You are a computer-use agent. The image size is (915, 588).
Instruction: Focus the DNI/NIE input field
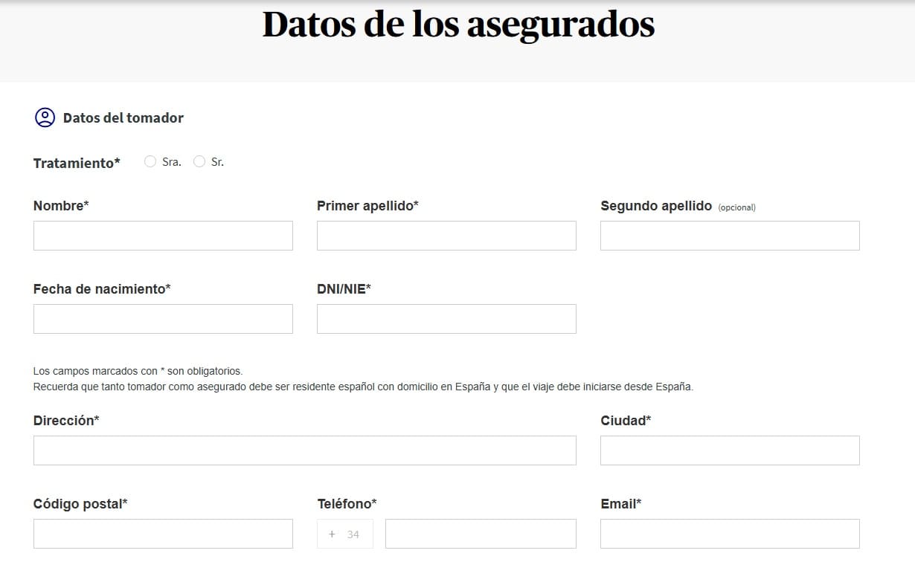pos(446,319)
